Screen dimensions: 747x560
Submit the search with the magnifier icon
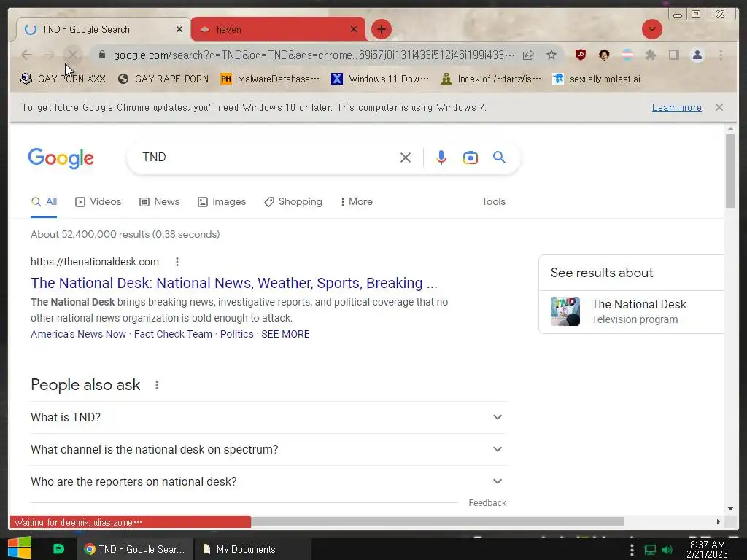coord(499,157)
